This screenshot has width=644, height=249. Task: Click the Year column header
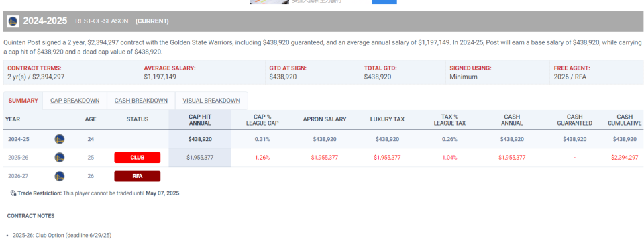13,119
